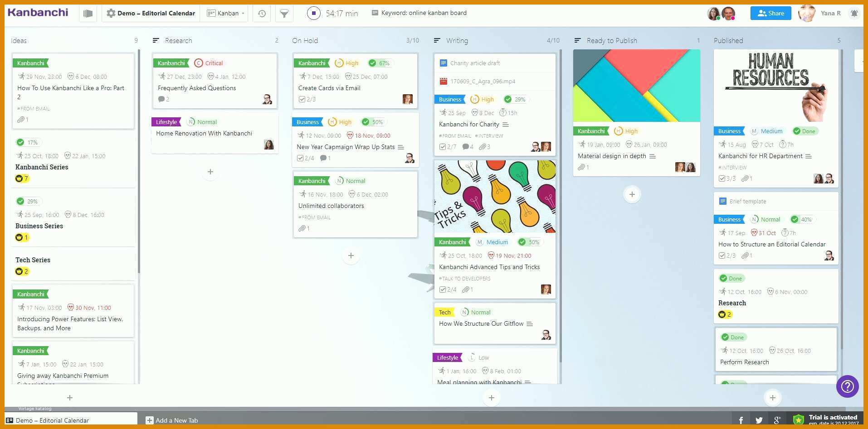This screenshot has width=868, height=429.
Task: Click the Ideas list header
Action: click(19, 40)
